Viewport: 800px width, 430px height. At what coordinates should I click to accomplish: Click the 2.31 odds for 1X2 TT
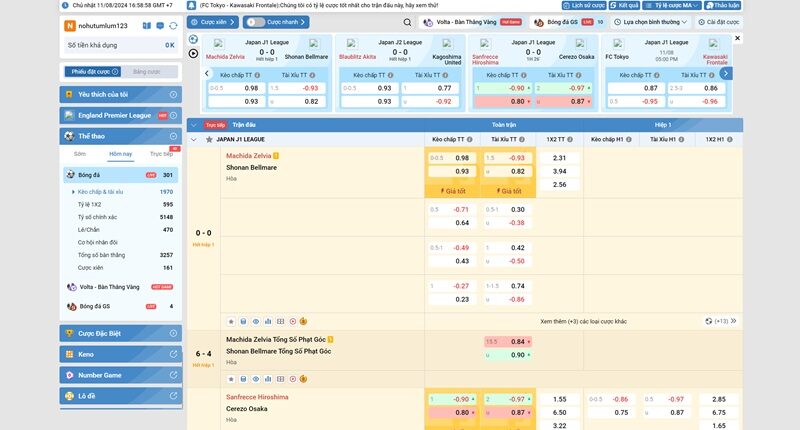559,158
